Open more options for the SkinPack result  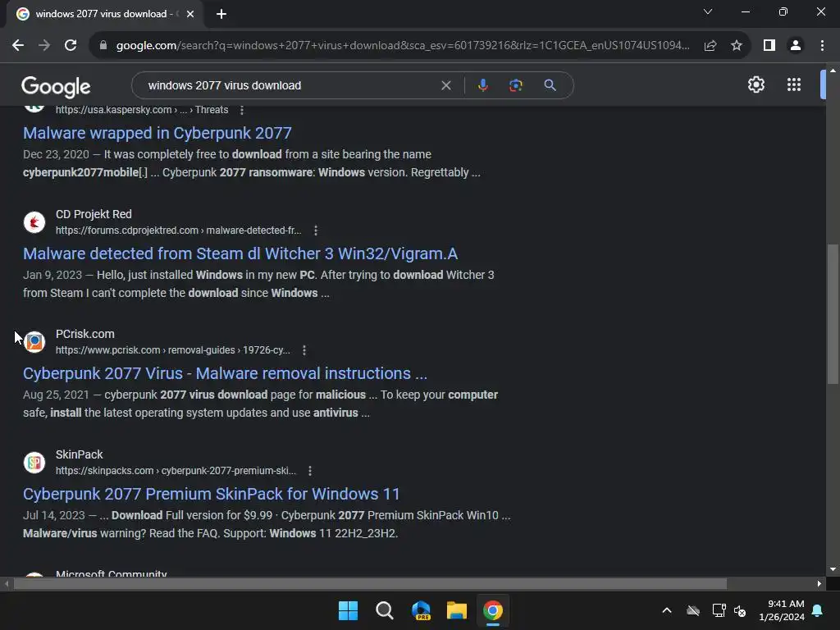pos(309,471)
